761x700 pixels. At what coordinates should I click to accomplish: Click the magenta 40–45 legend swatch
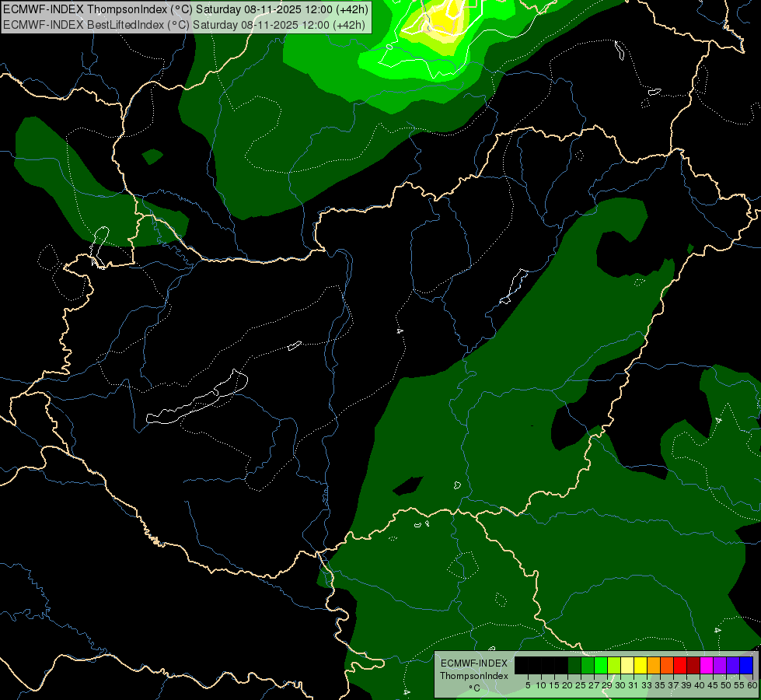[707, 665]
